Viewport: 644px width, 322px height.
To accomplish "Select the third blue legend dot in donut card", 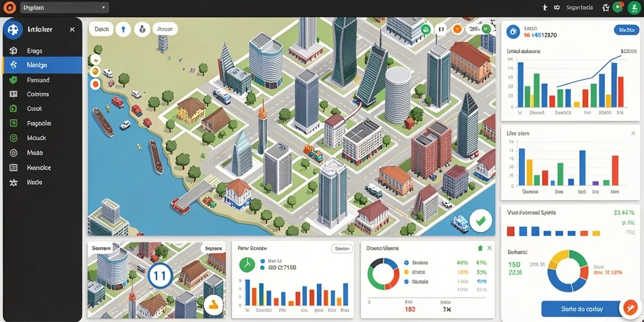I will tap(406, 282).
